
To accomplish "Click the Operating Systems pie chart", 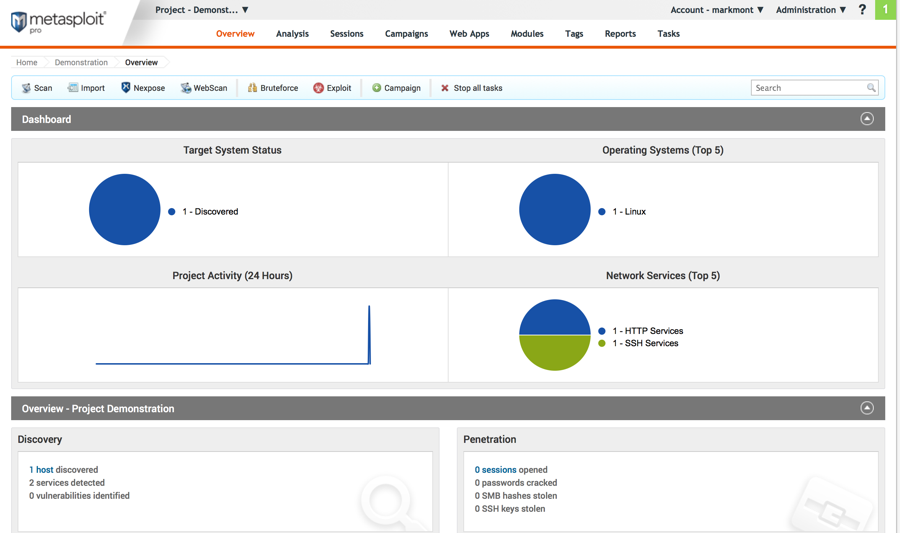I will (554, 209).
